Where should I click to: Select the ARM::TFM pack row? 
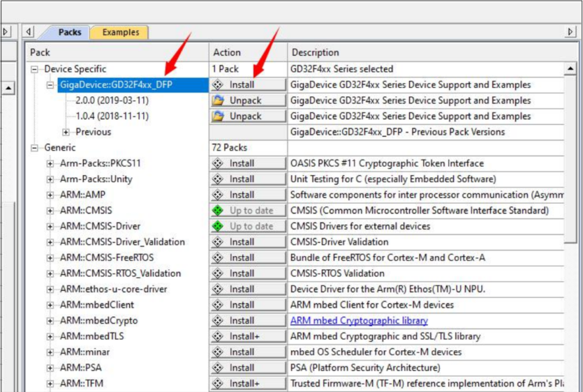(x=82, y=384)
